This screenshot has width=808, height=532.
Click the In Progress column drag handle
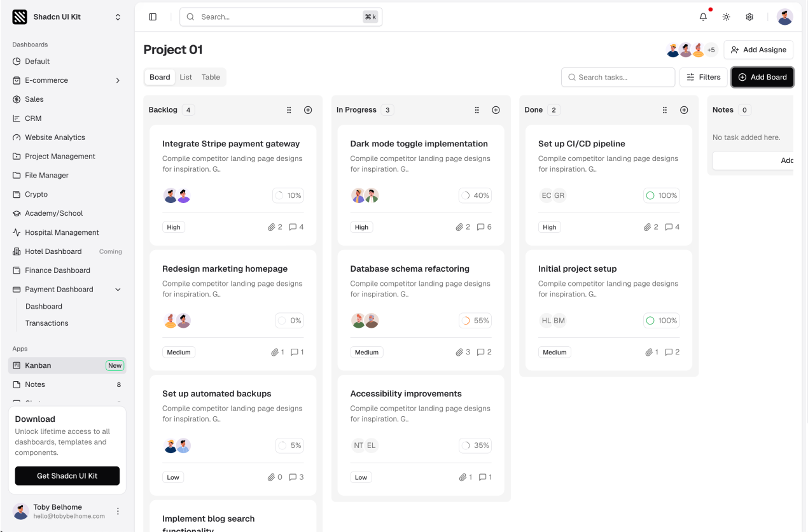pyautogui.click(x=477, y=110)
